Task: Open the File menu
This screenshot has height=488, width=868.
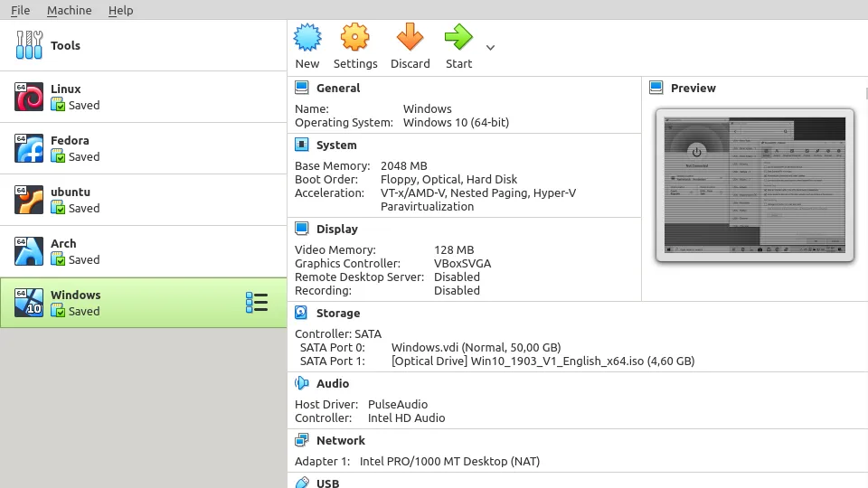Action: 20,10
